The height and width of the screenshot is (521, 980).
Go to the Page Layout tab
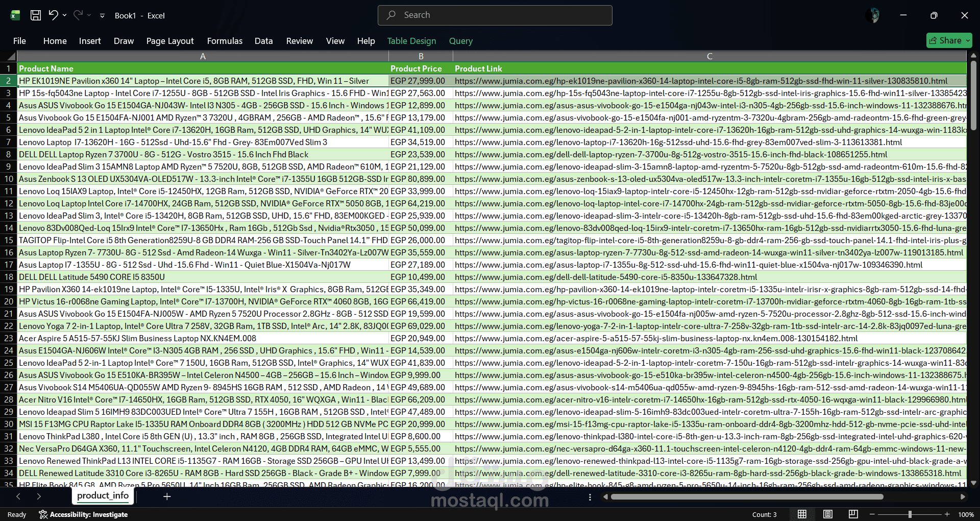pos(170,41)
